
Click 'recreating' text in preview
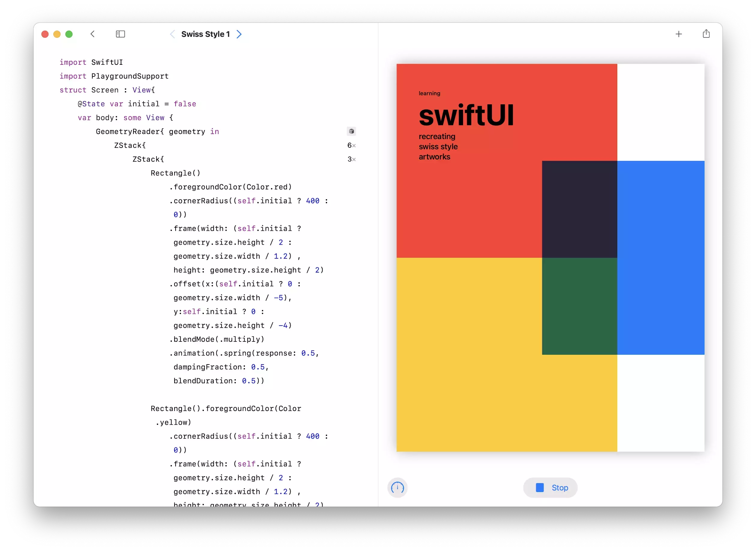[437, 136]
